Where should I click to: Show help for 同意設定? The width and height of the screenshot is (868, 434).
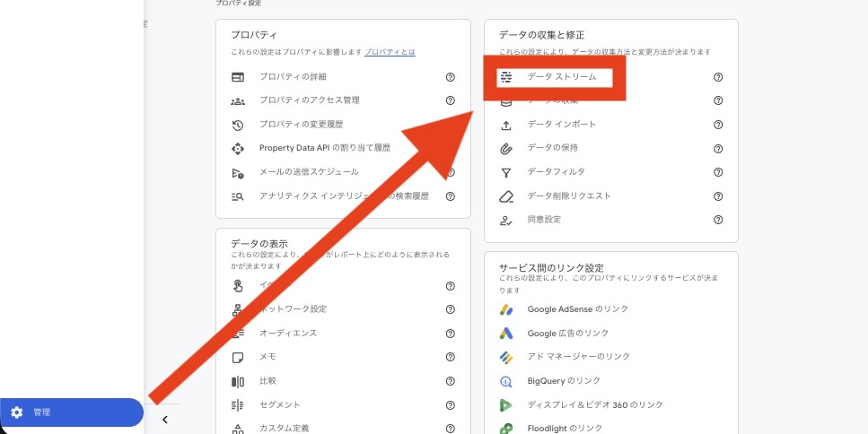coord(718,220)
